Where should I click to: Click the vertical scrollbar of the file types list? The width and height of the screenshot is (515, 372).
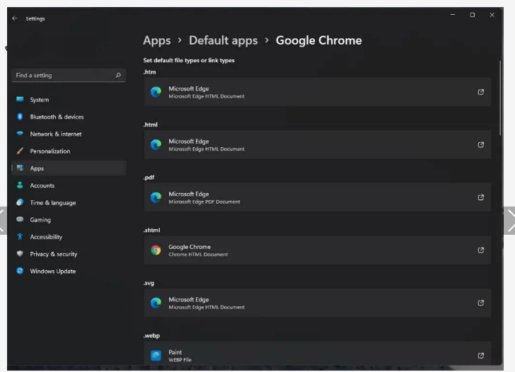(x=500, y=98)
